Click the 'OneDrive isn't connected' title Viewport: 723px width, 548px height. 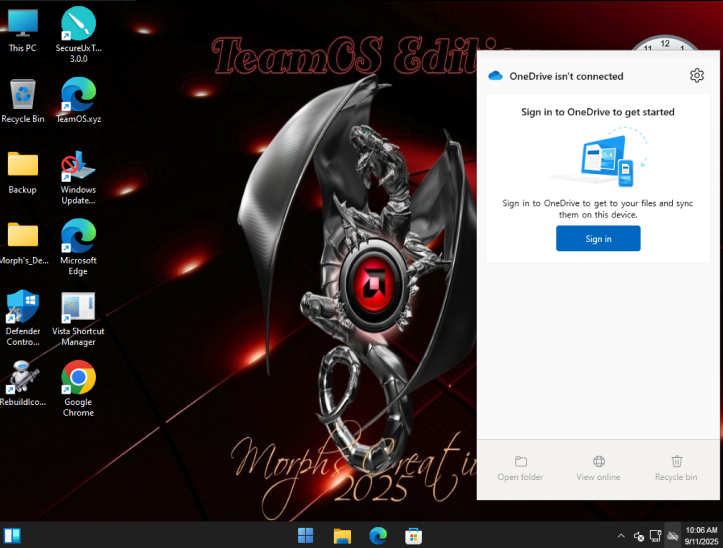(566, 76)
